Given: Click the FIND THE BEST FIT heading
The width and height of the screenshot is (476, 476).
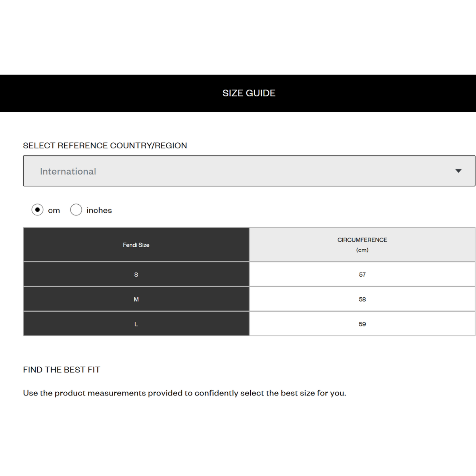Looking at the screenshot, I should tap(61, 370).
